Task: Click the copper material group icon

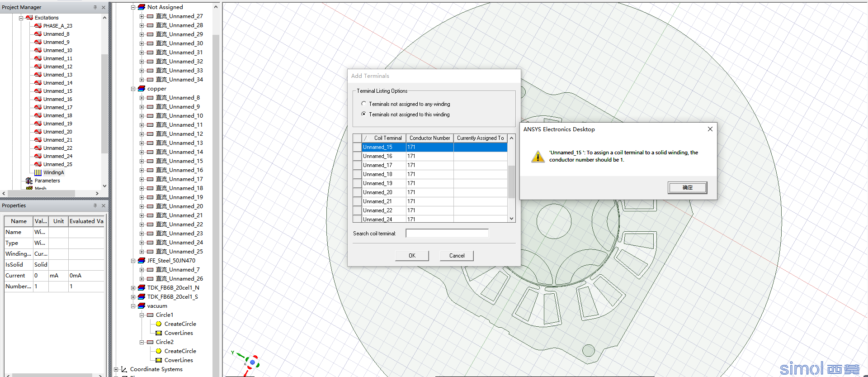Action: pos(142,89)
